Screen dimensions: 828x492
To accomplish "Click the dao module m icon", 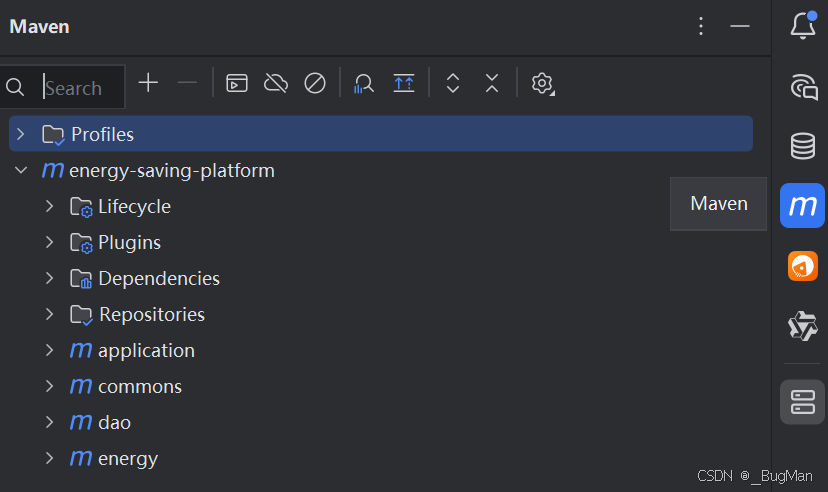I will pyautogui.click(x=81, y=421).
